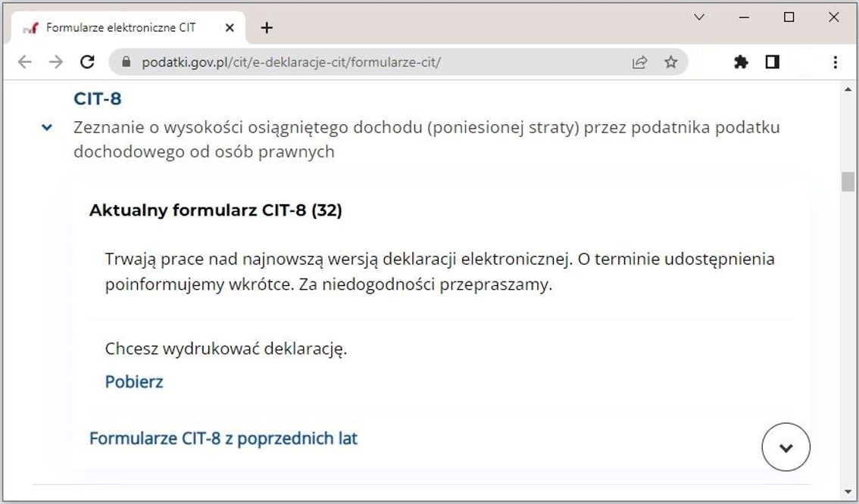Click the browser back arrow

(x=24, y=62)
